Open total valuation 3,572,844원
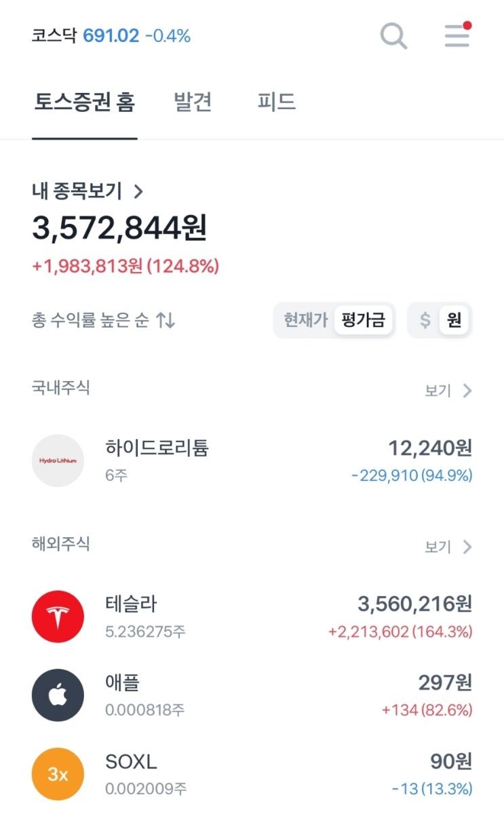 (119, 229)
